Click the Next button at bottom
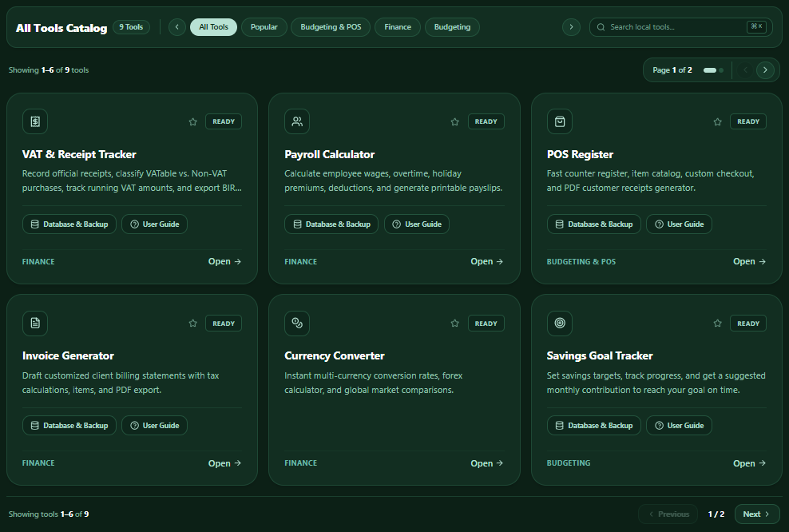Viewport: 789px width, 532px height. (757, 514)
